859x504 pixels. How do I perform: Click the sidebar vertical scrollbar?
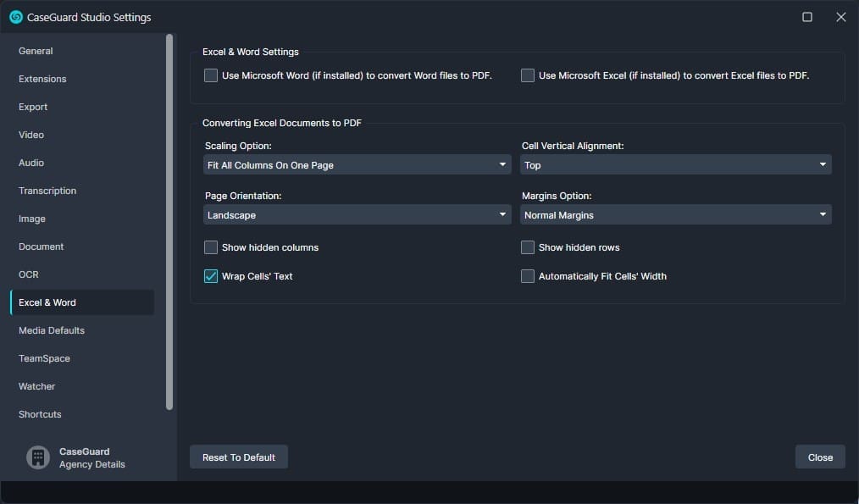[x=169, y=220]
